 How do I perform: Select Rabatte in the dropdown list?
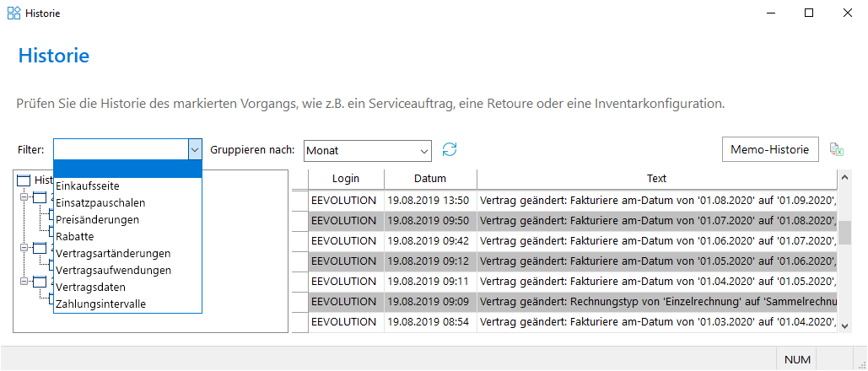(x=128, y=236)
